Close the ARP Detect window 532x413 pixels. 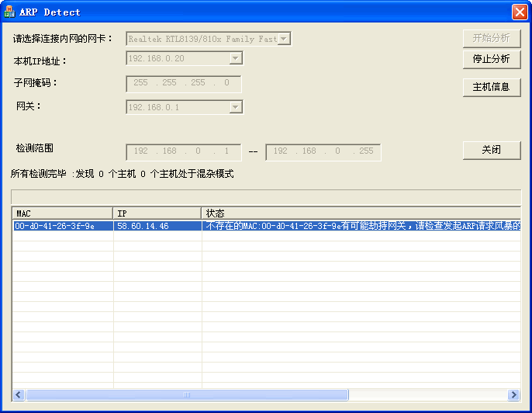tap(520, 12)
